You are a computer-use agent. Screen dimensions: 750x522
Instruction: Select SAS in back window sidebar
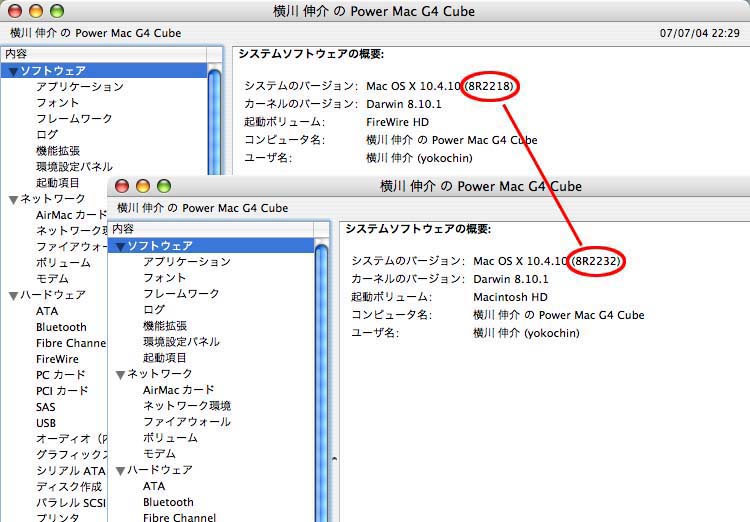tap(45, 407)
